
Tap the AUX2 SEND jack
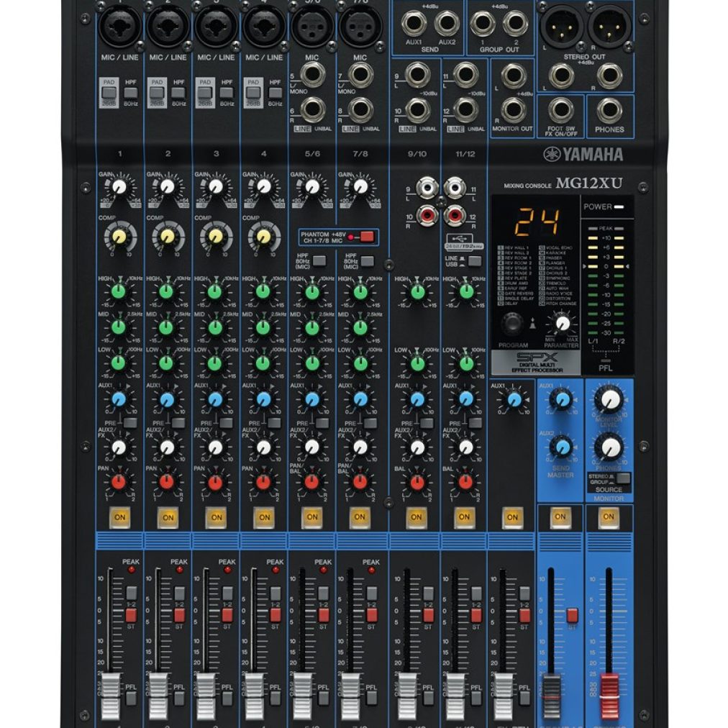[x=447, y=23]
